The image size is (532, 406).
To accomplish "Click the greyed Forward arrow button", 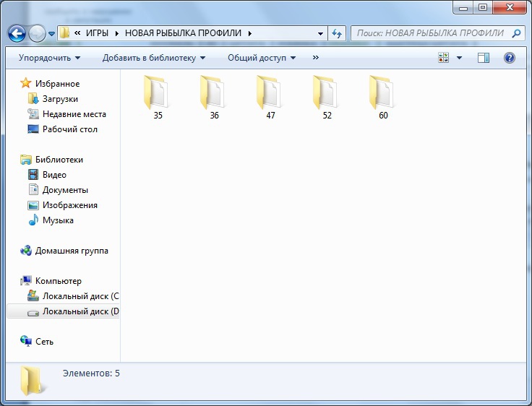I will 37,33.
